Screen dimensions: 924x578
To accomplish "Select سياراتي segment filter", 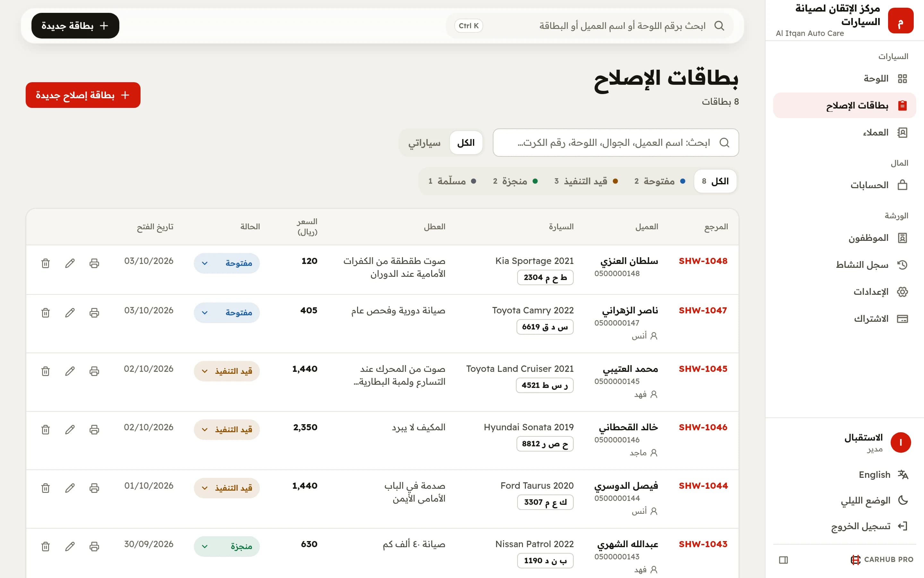I will point(424,143).
